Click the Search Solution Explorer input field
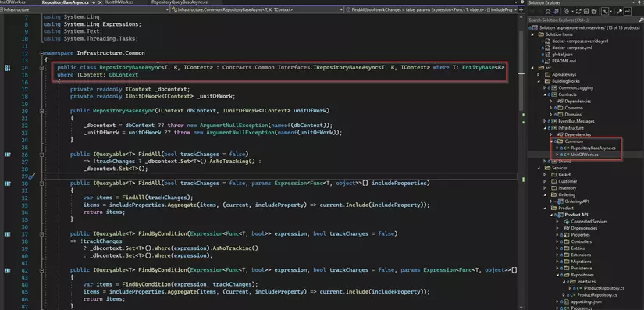 [582, 20]
